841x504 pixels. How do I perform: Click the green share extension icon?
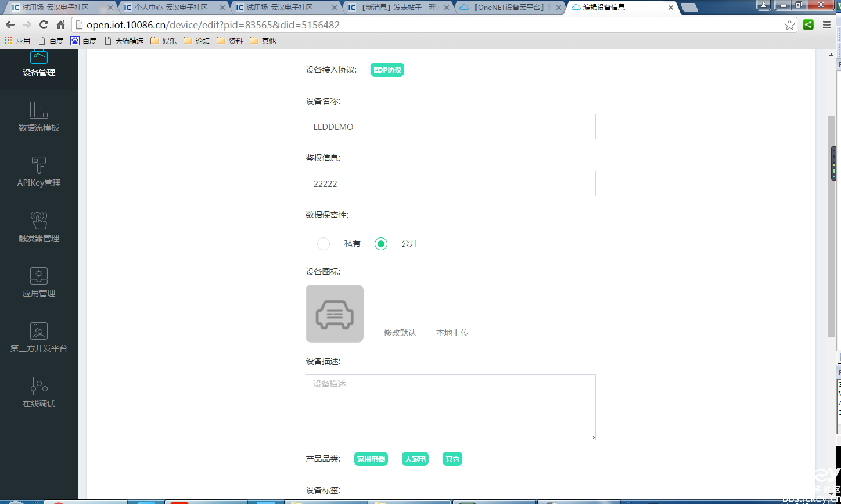pos(808,24)
